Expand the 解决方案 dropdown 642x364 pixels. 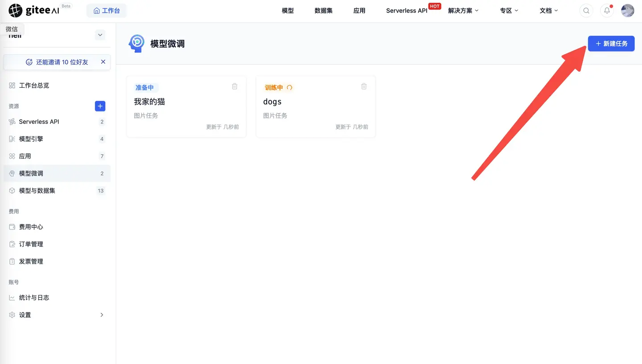(x=463, y=10)
